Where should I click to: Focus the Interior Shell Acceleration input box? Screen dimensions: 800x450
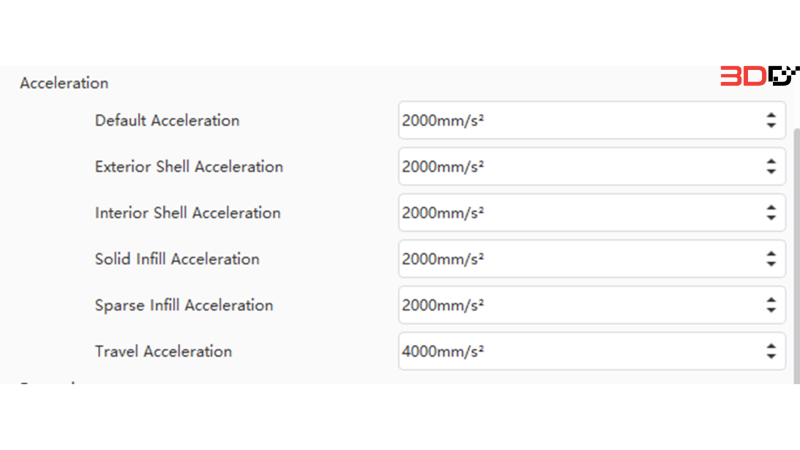pos(592,213)
